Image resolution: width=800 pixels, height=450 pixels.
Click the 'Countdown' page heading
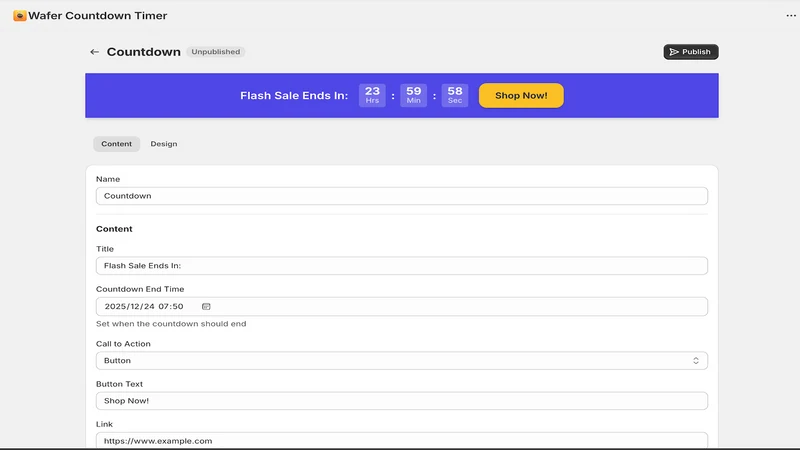[x=143, y=52]
